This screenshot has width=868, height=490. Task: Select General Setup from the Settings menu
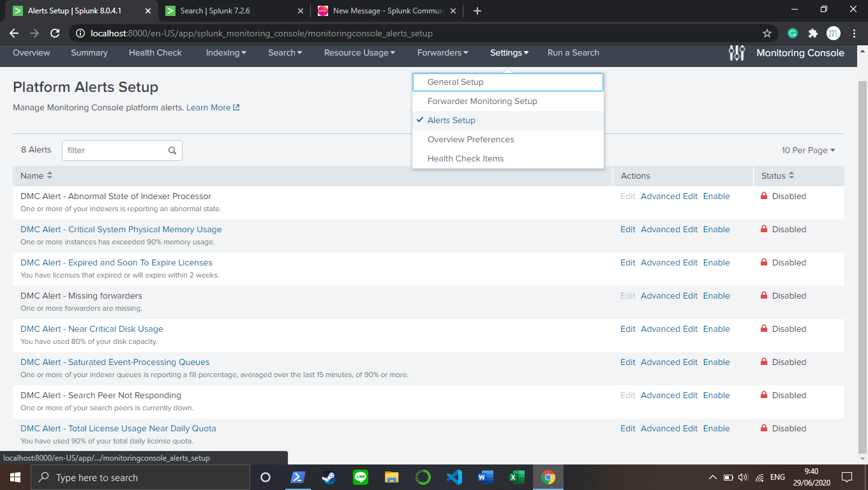508,82
